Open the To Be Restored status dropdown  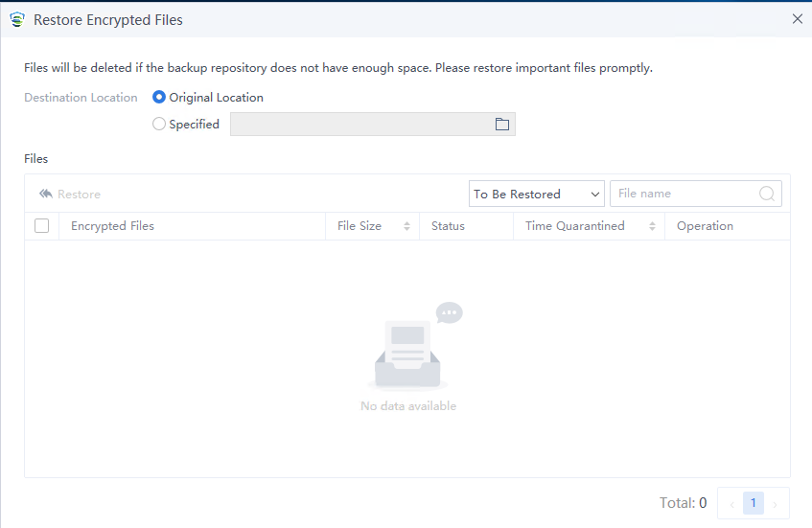tap(536, 194)
